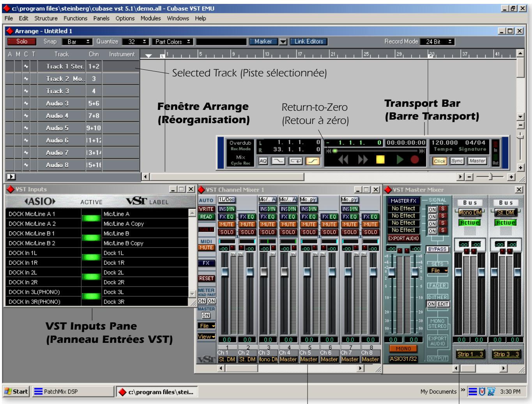Click the Link Editors button
532x404 pixels.
309,41
